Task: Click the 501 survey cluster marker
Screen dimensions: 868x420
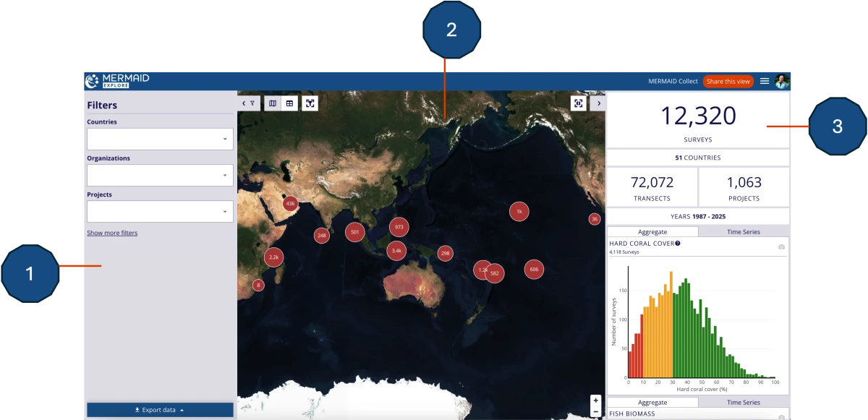Action: click(354, 232)
